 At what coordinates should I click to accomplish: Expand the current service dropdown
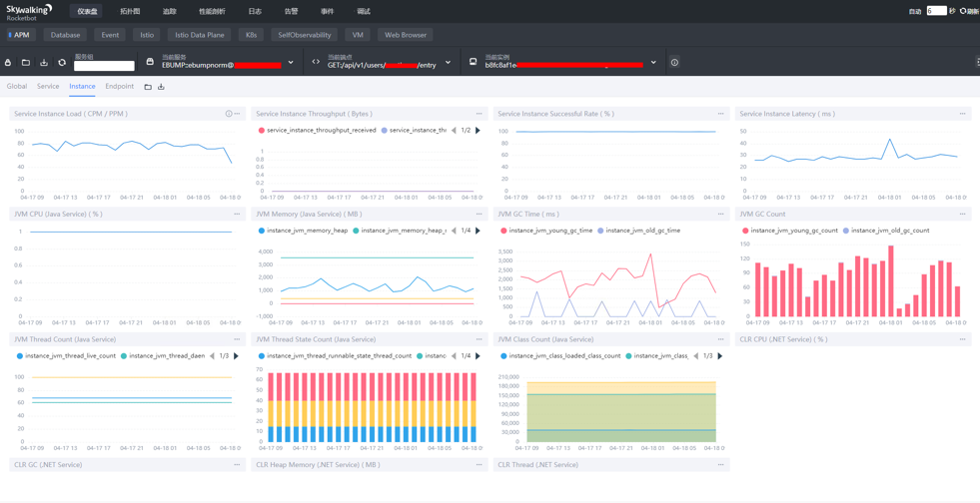[291, 63]
